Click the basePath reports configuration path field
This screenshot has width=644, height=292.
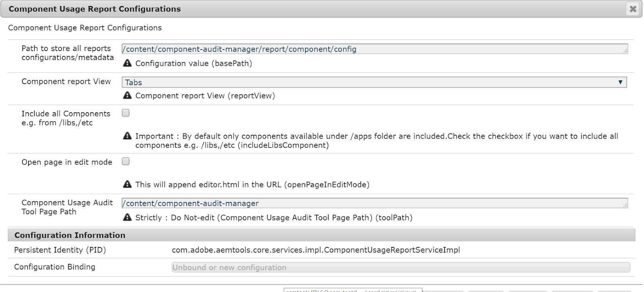375,49
